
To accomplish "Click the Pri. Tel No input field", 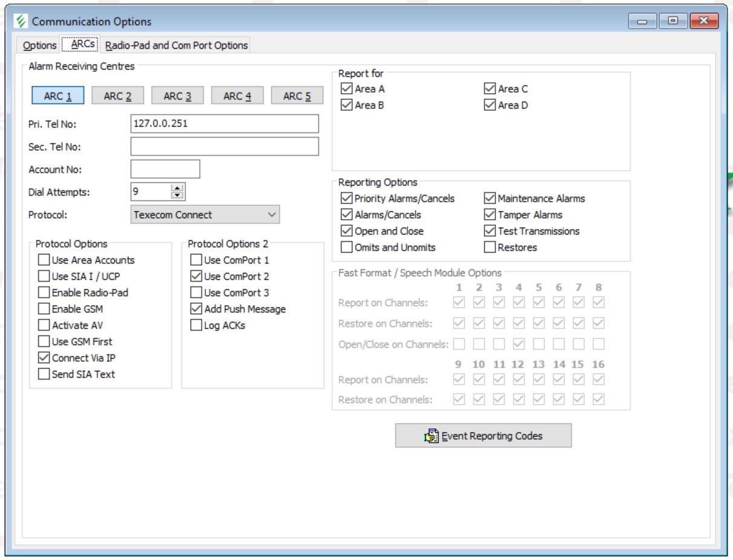I will pyautogui.click(x=224, y=124).
